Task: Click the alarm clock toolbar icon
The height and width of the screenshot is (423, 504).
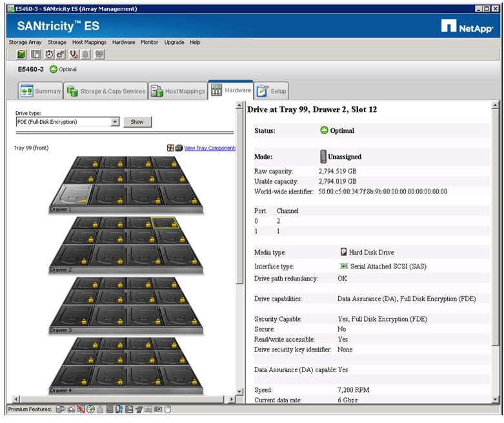Action: tap(49, 54)
